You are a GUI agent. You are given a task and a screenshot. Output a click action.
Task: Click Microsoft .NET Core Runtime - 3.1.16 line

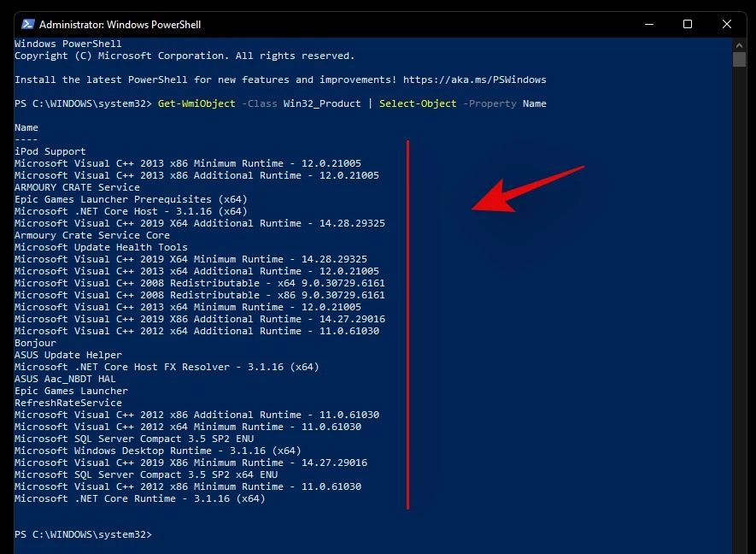coord(140,498)
